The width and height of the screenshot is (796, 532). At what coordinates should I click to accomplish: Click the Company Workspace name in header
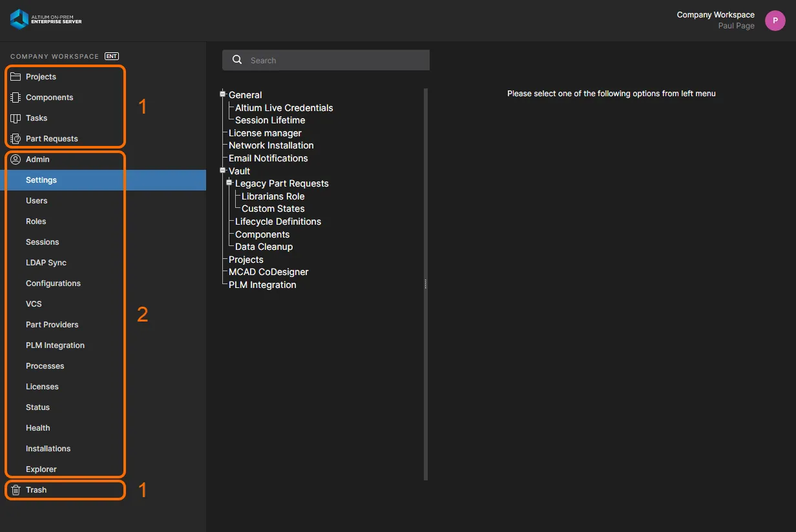pos(716,15)
